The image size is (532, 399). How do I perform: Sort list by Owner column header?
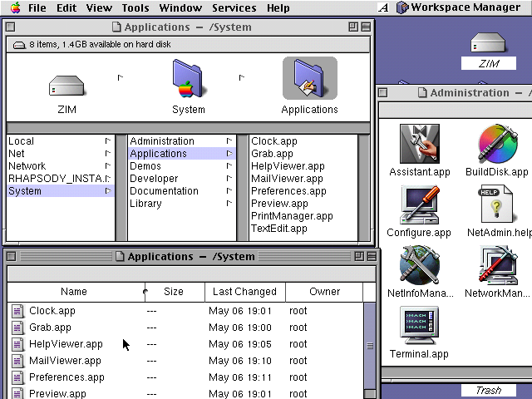(324, 292)
